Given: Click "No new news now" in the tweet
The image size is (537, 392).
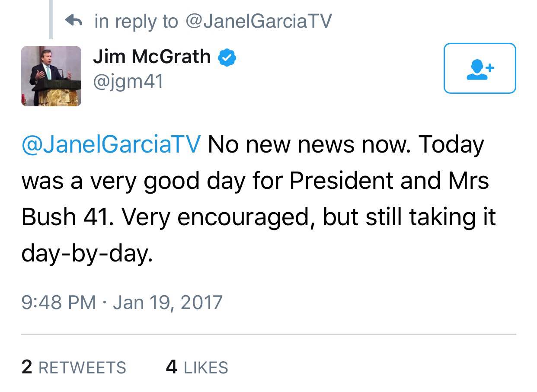Looking at the screenshot, I should (x=308, y=145).
